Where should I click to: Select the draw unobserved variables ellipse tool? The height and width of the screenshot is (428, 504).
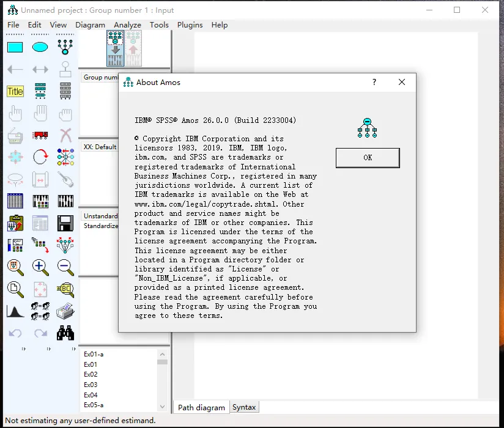pos(40,47)
